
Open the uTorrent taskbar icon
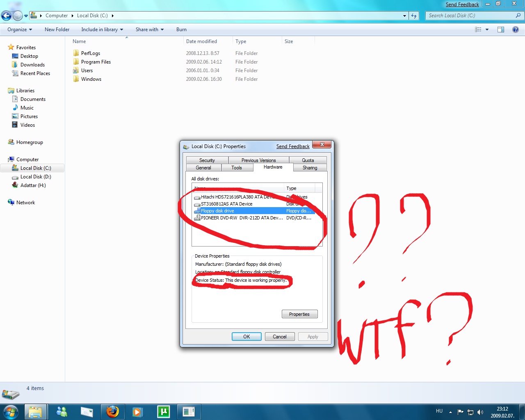click(x=163, y=411)
